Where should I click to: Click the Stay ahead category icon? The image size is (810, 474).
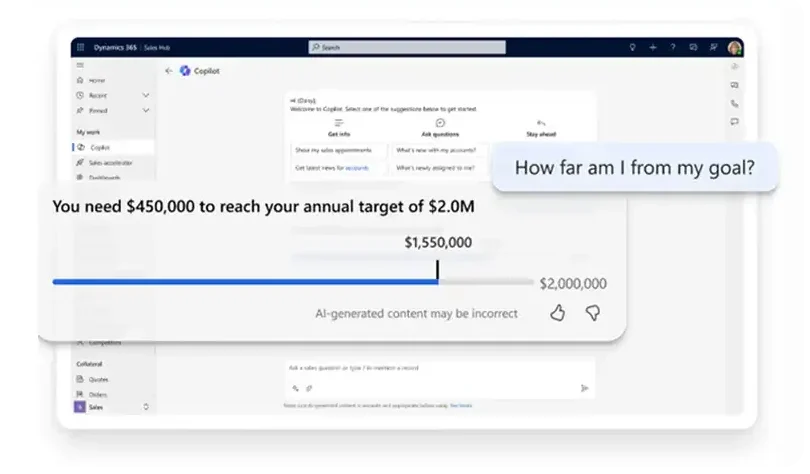541,123
